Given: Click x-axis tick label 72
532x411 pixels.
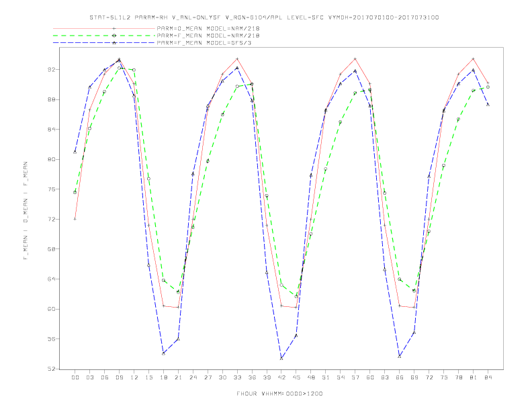Looking at the screenshot, I should click(x=429, y=377).
